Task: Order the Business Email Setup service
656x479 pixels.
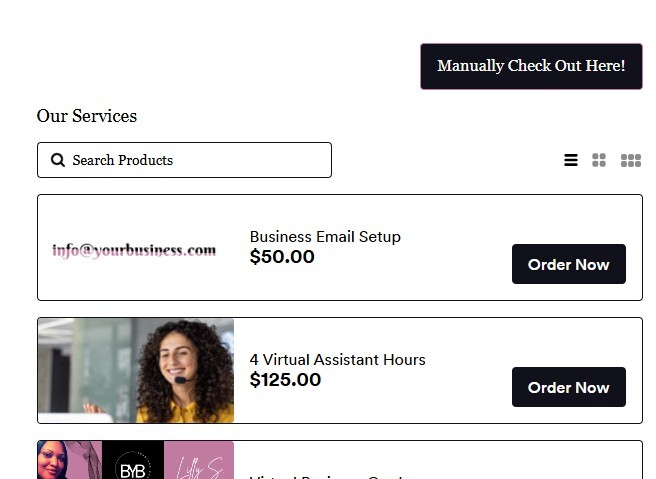Action: (568, 264)
